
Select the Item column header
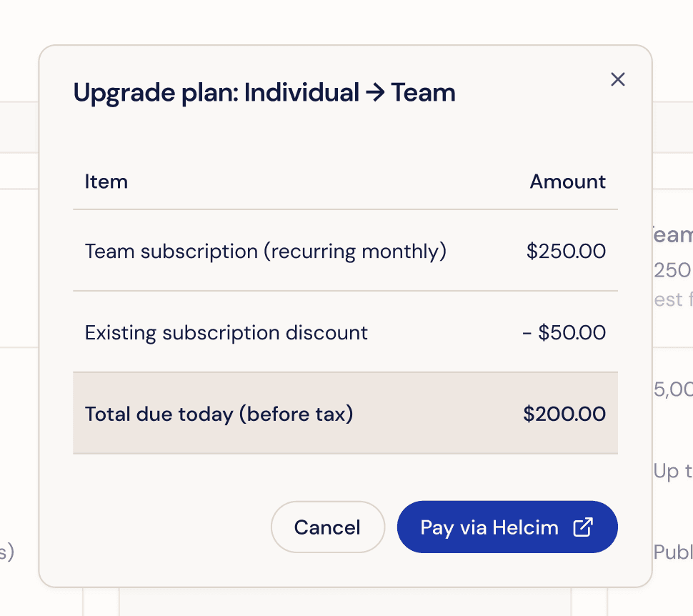pos(106,182)
